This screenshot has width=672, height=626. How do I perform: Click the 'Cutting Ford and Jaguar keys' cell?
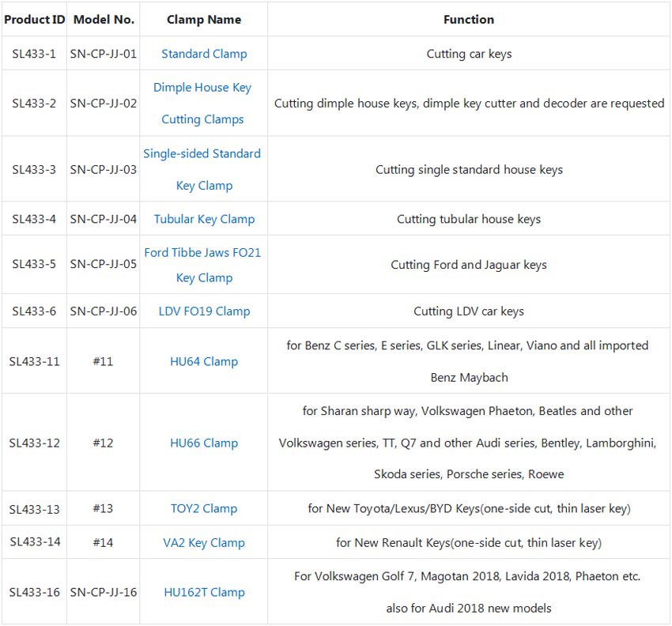point(469,265)
